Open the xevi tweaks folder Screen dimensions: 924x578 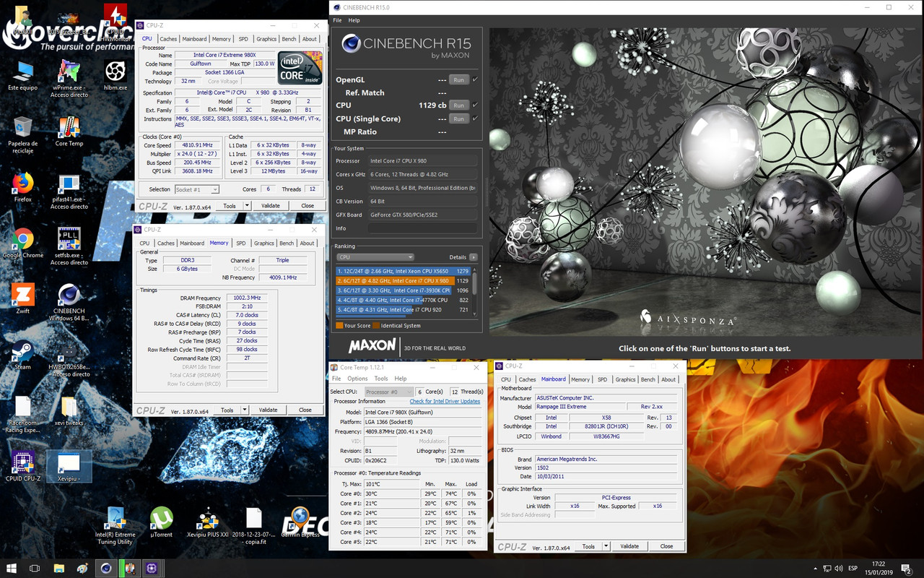coord(69,411)
